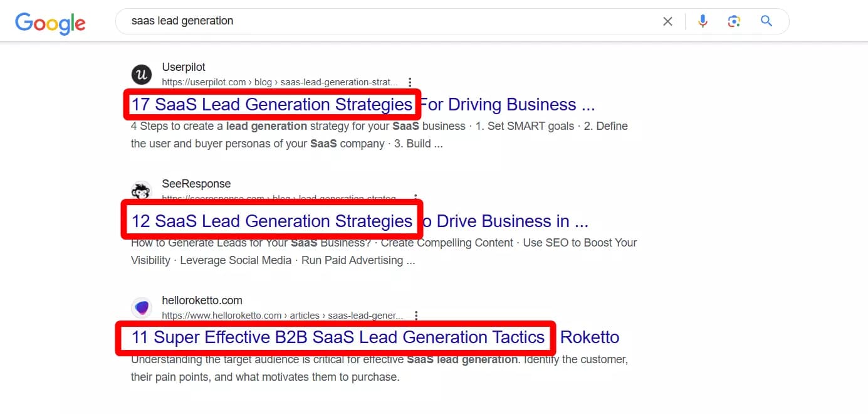
Task: Click the SeeResponse favicon
Action: (x=142, y=191)
